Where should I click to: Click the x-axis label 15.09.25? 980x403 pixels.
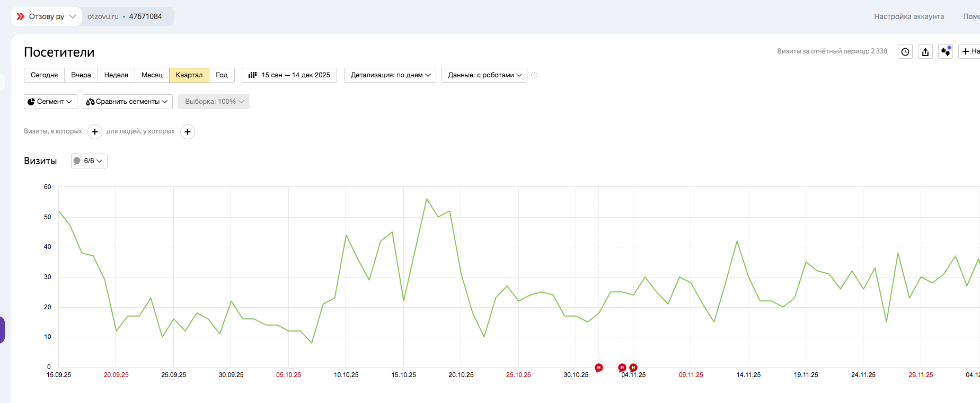click(x=59, y=375)
